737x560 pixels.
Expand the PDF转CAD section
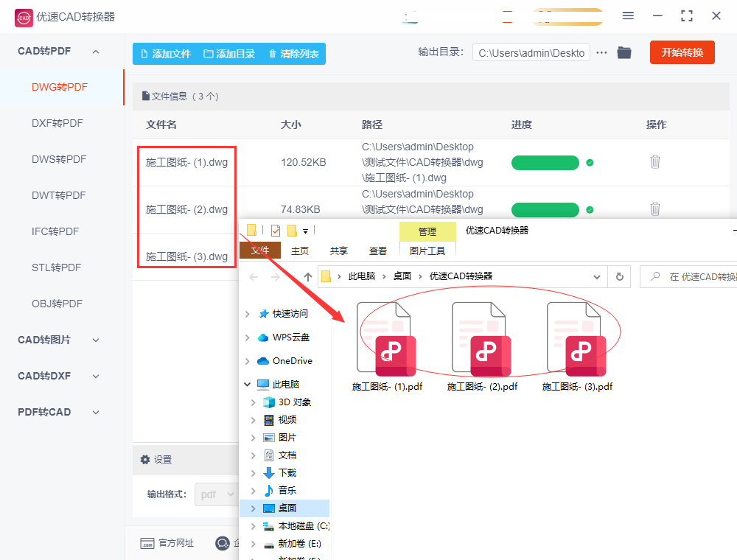(96, 413)
